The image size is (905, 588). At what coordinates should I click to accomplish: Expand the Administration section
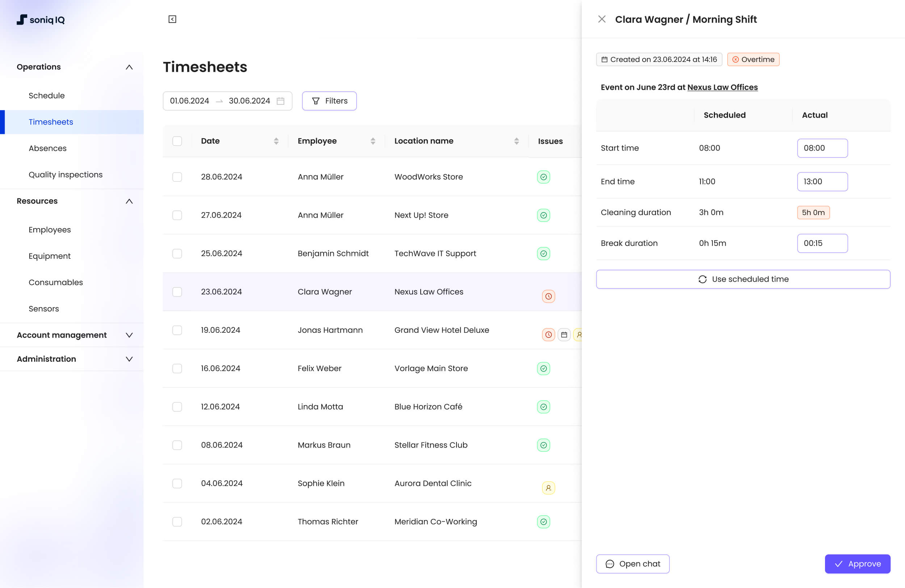[129, 359]
